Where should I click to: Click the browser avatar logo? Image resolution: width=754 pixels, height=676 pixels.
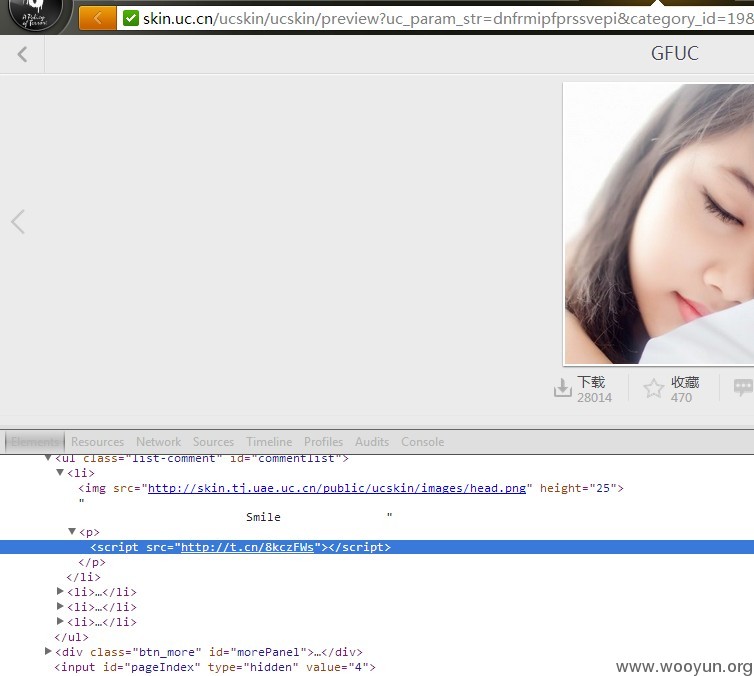tap(35, 15)
